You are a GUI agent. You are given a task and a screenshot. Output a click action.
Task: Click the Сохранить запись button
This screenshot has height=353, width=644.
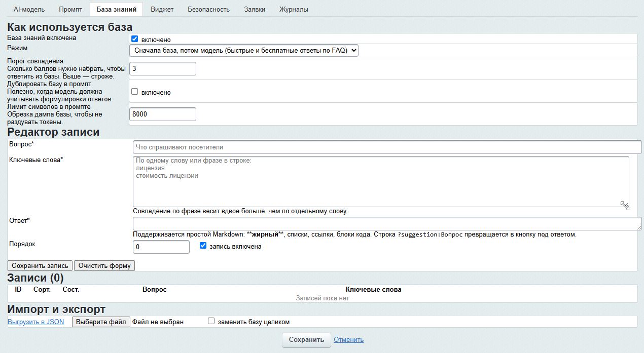point(40,265)
